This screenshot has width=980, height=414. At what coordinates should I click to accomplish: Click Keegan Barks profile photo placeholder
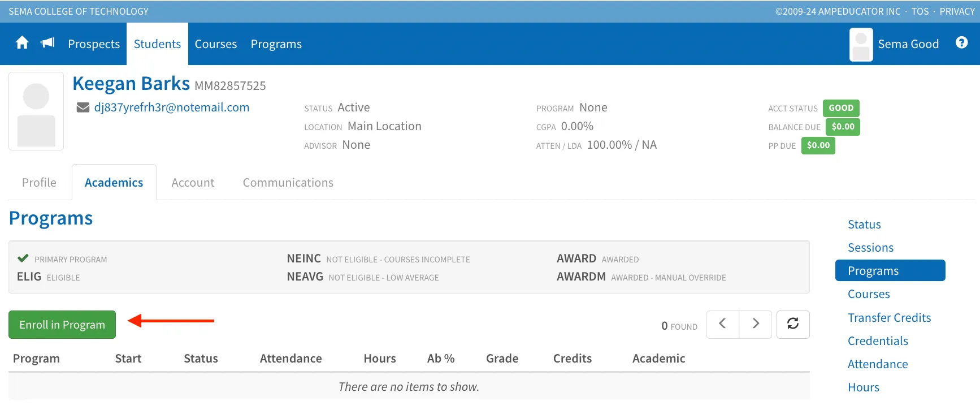click(36, 111)
